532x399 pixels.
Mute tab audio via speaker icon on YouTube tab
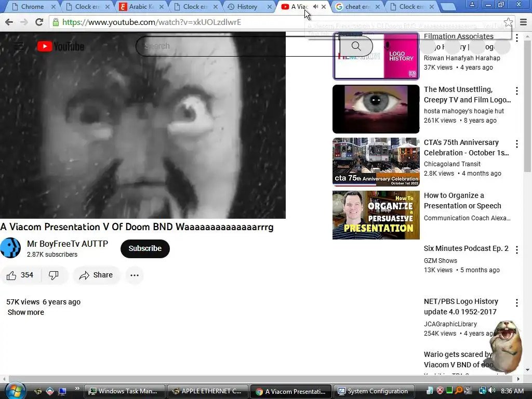tap(315, 6)
